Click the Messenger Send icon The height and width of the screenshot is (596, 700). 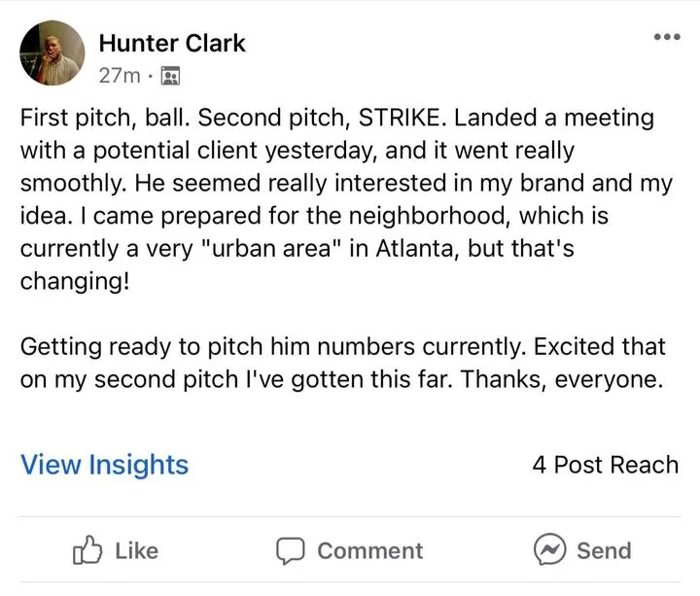pos(549,549)
